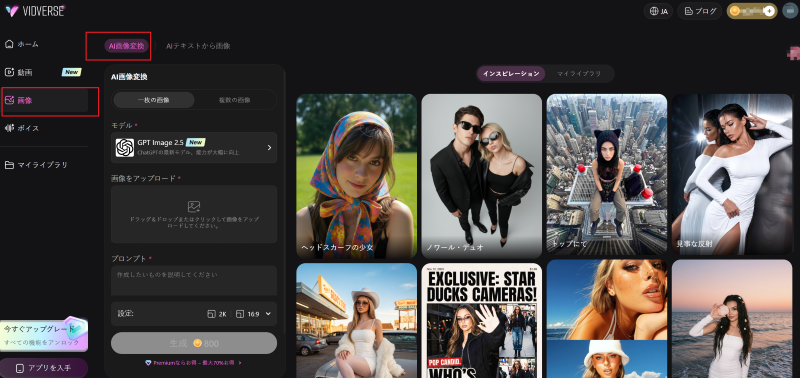Open the EXCLUSIVE: STAR DUCKS CAMERAS thumbnail

pos(482,320)
